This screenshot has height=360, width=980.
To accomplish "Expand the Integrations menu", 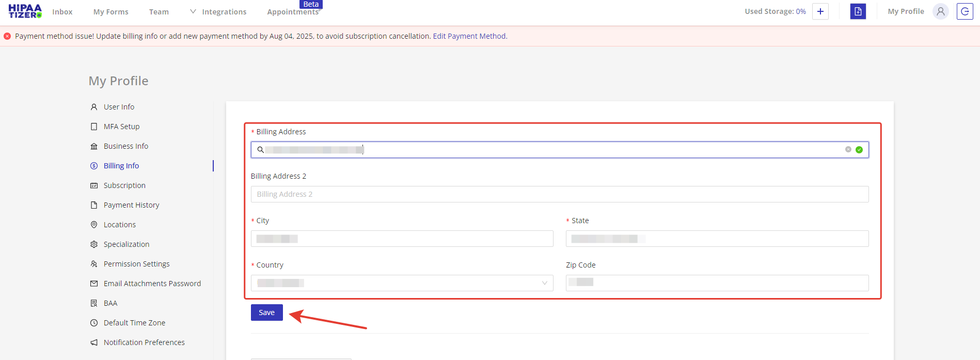I will point(218,12).
